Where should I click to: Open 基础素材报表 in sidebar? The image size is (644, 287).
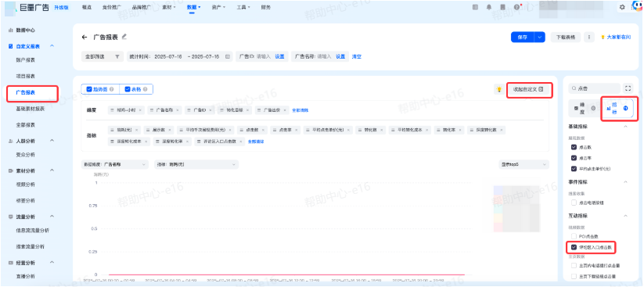pos(31,109)
